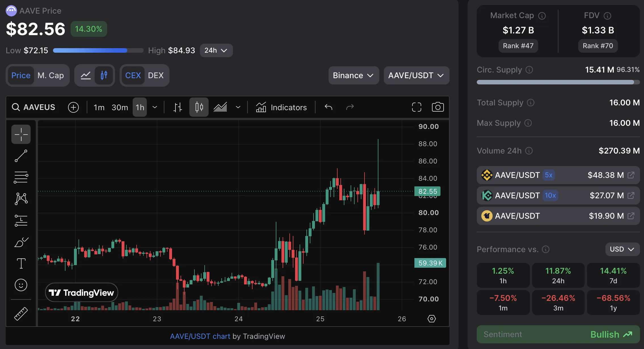Redo the chart action
Image resolution: width=644 pixels, height=349 pixels.
click(350, 107)
